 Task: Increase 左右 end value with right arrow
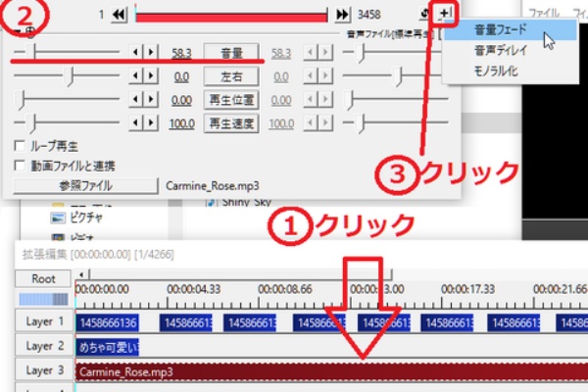click(x=325, y=76)
